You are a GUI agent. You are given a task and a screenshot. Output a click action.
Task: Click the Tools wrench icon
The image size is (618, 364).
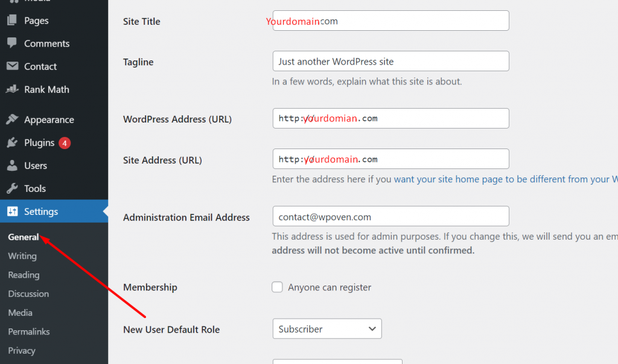[11, 188]
